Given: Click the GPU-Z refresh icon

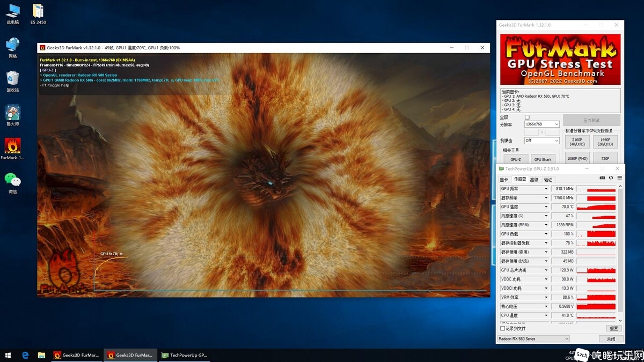Looking at the screenshot, I should point(611,178).
